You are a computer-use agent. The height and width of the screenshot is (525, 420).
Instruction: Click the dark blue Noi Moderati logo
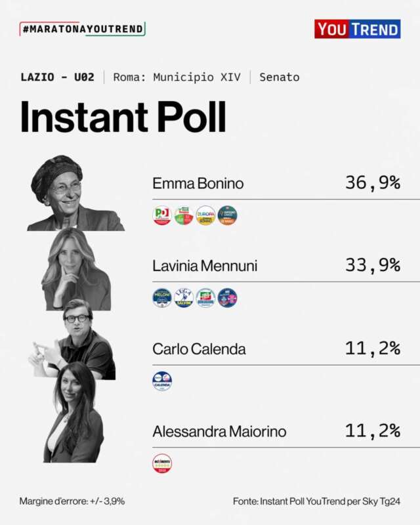227,298
